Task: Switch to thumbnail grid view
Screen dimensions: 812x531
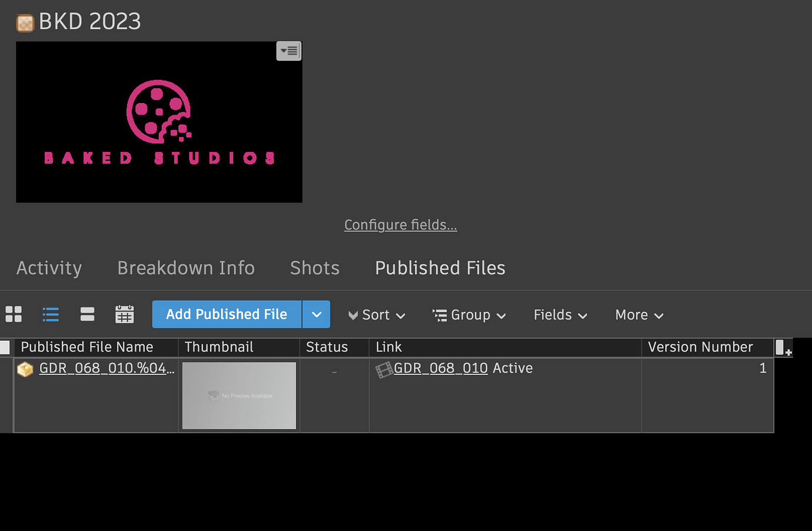Action: point(13,314)
